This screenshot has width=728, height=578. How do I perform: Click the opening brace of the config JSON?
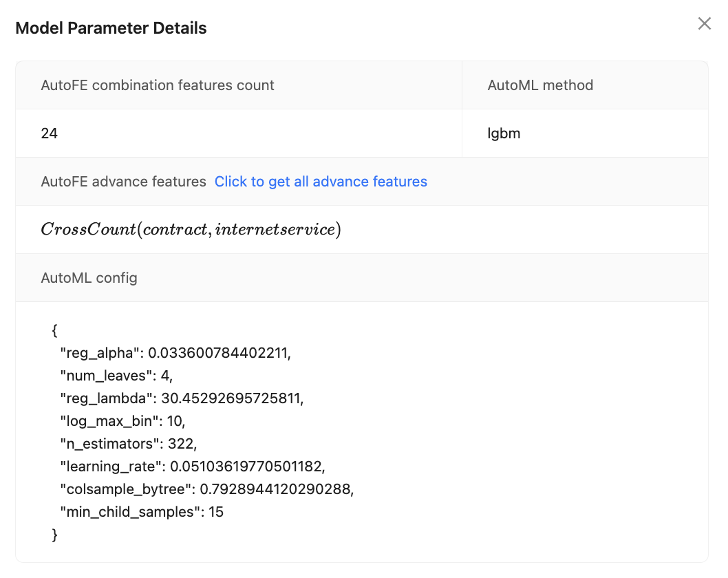click(x=55, y=331)
